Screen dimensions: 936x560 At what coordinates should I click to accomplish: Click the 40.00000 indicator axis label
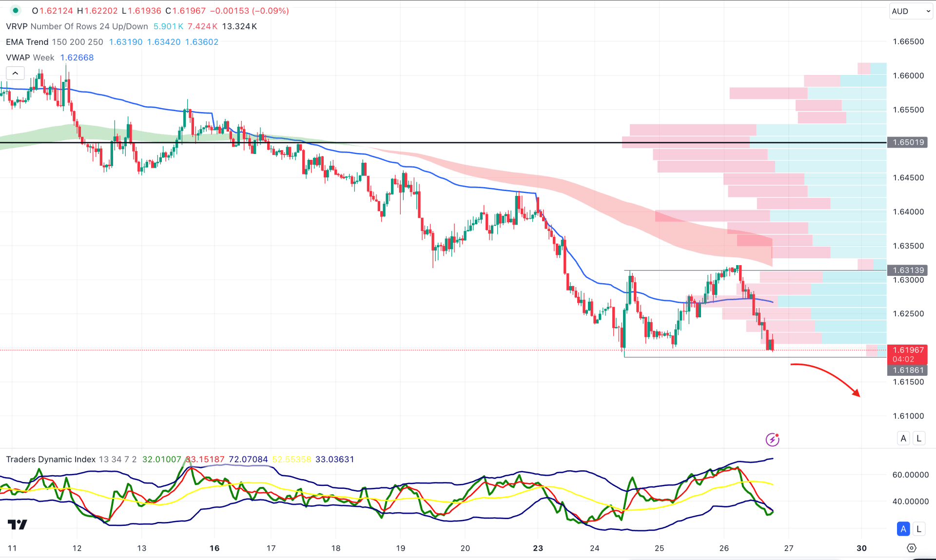coord(910,501)
